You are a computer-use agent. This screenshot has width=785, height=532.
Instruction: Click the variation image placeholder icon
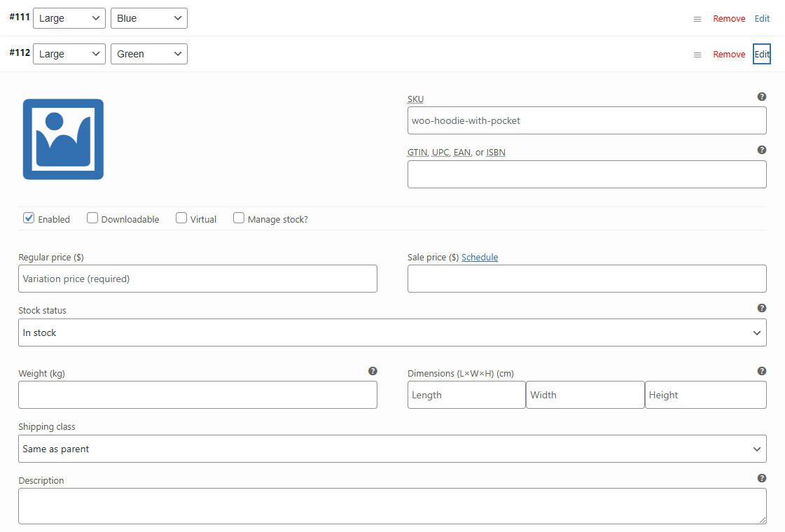pos(62,139)
